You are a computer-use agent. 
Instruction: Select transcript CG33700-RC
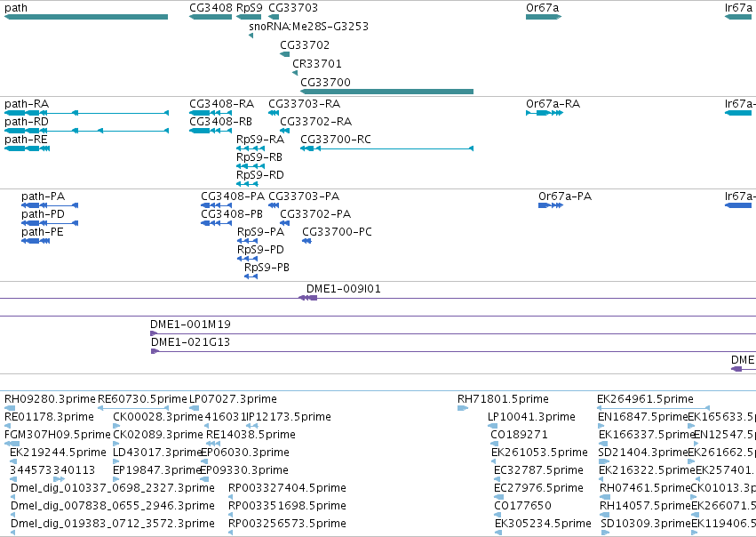pyautogui.click(x=386, y=148)
